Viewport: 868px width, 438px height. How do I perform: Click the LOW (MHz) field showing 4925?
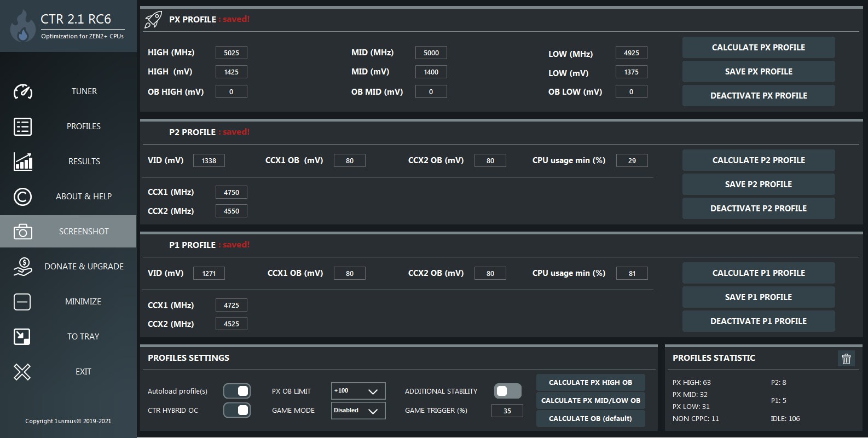[x=632, y=53]
